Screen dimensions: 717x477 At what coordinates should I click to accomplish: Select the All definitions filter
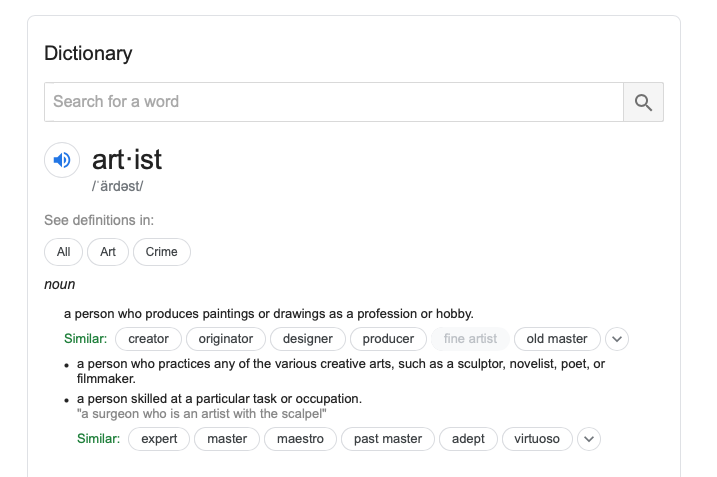(x=64, y=252)
